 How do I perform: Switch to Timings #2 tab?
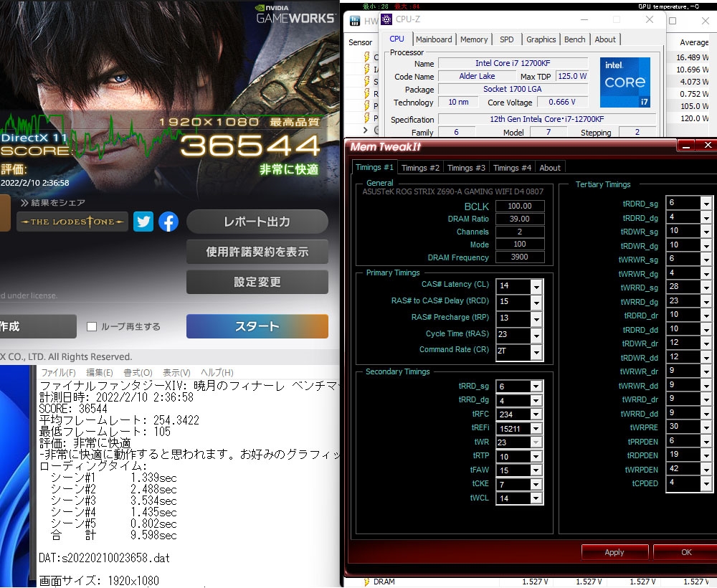(420, 168)
